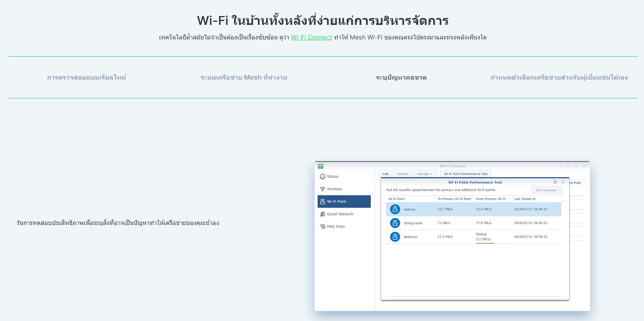Click the green Wi-Fi Connect app icon
Screen dimensions: 644x321
(x=321, y=166)
